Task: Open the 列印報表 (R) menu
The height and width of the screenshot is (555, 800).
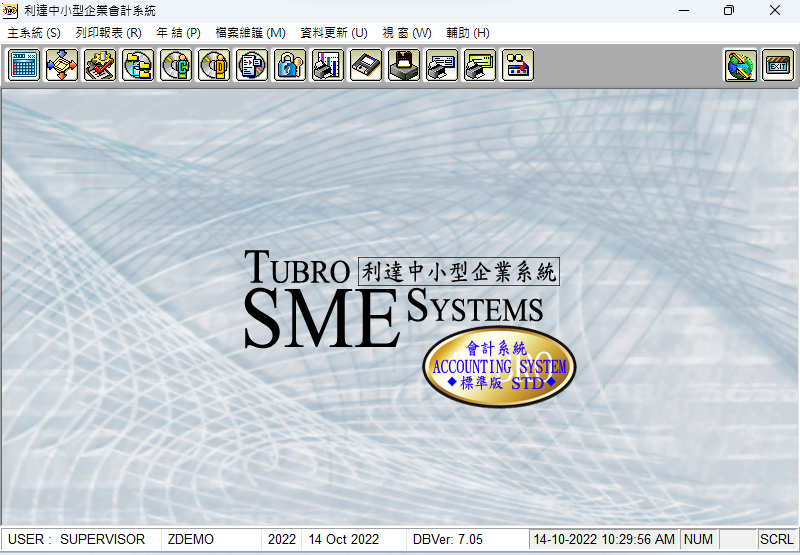Action: [109, 33]
